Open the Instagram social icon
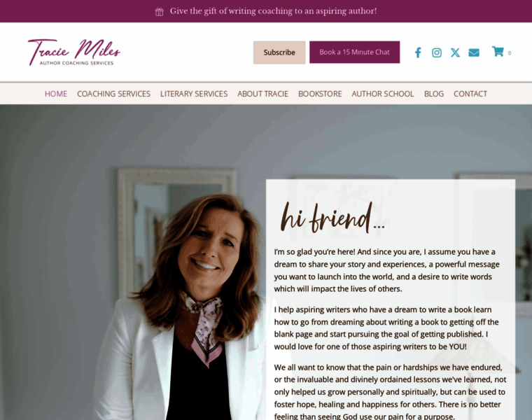 [437, 52]
